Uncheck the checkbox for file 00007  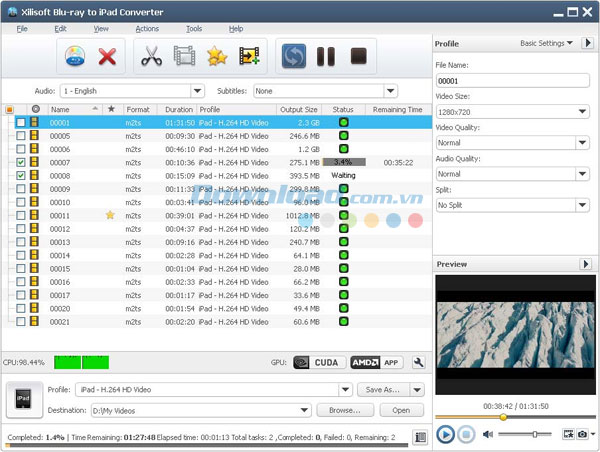click(21, 161)
